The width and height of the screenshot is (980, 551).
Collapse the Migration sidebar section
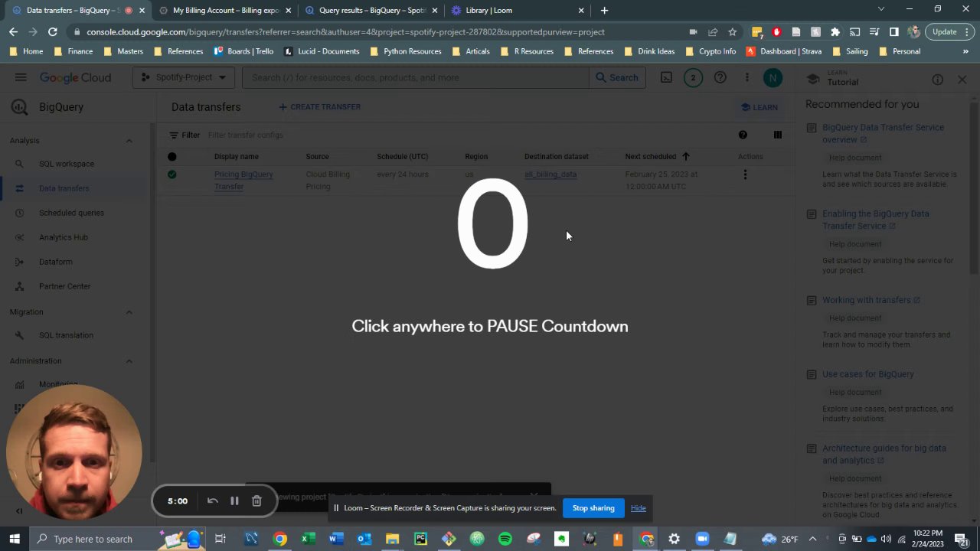[x=129, y=312]
